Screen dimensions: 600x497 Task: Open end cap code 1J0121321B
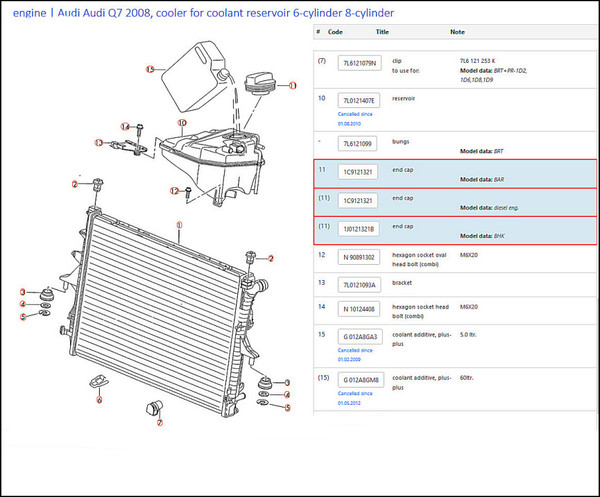tap(359, 229)
